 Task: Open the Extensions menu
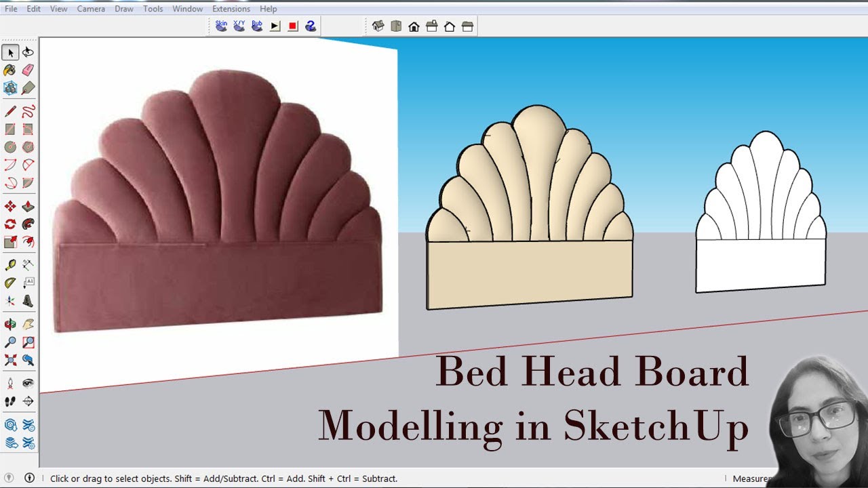point(231,9)
